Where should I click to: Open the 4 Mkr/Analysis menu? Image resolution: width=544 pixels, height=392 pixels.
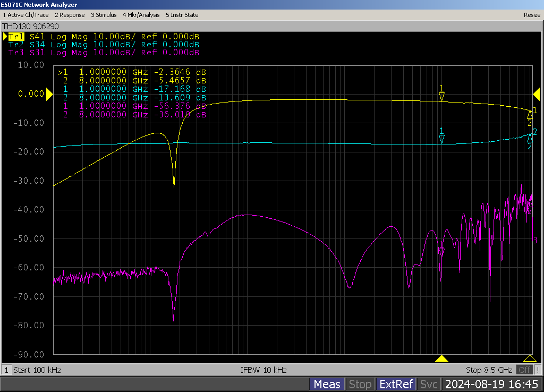(141, 15)
